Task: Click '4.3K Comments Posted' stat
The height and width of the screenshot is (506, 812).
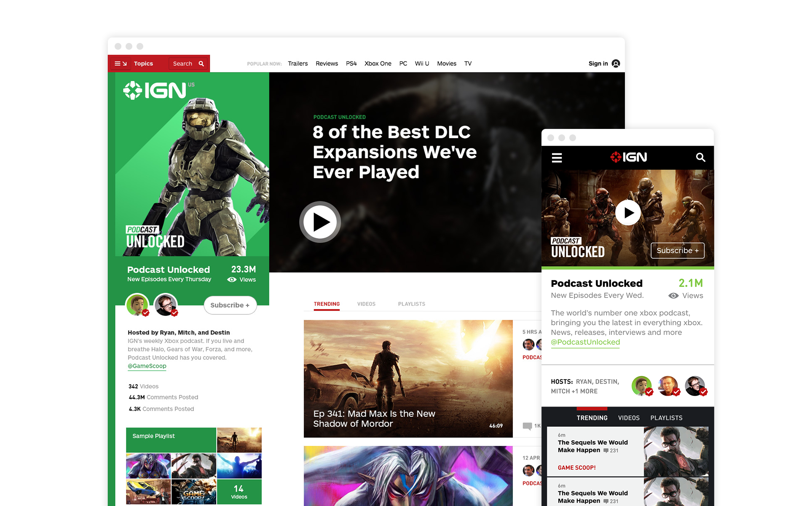Action: click(x=161, y=409)
